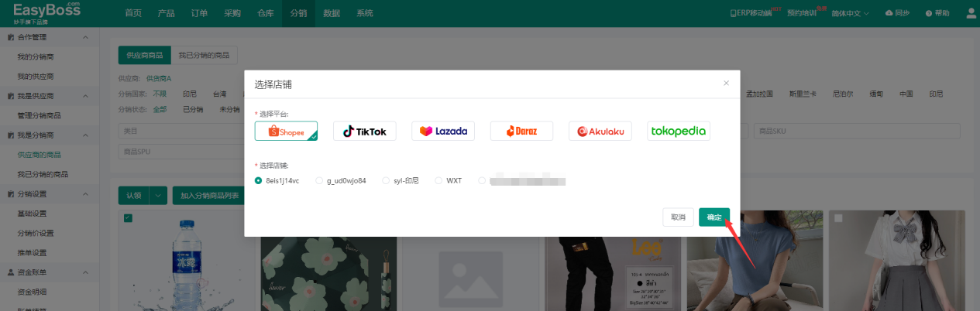Select the TikTok platform tile
This screenshot has width=980, height=311.
click(x=365, y=132)
